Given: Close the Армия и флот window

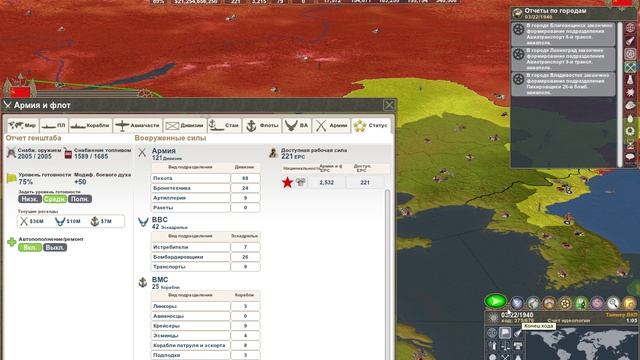Looking at the screenshot, I should [x=389, y=105].
